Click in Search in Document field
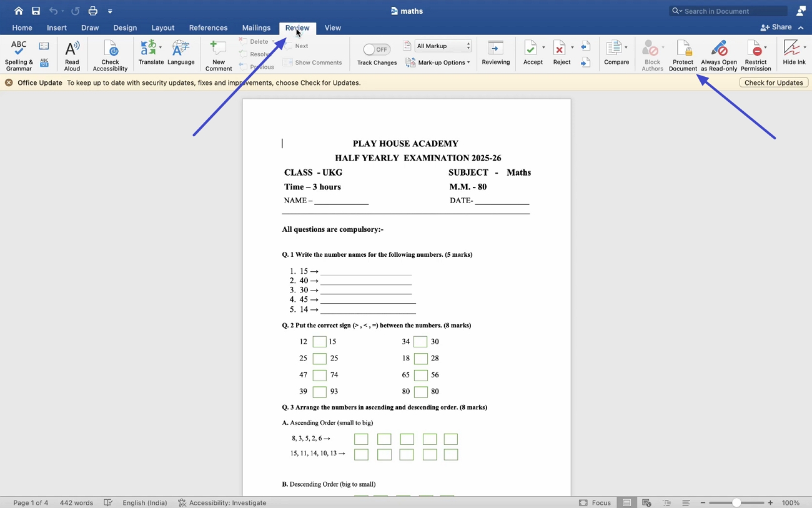Image resolution: width=812 pixels, height=508 pixels. 728,11
